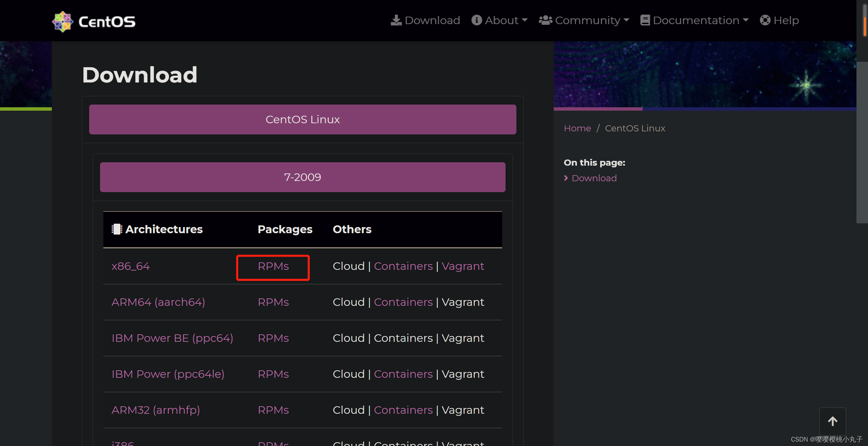868x446 pixels.
Task: Expand the Community dropdown menu
Action: (x=584, y=20)
